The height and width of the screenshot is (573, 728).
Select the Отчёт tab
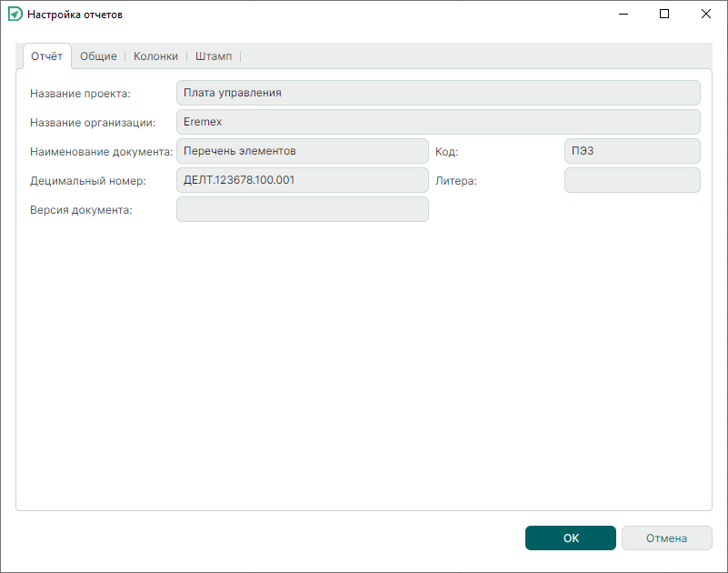click(46, 56)
